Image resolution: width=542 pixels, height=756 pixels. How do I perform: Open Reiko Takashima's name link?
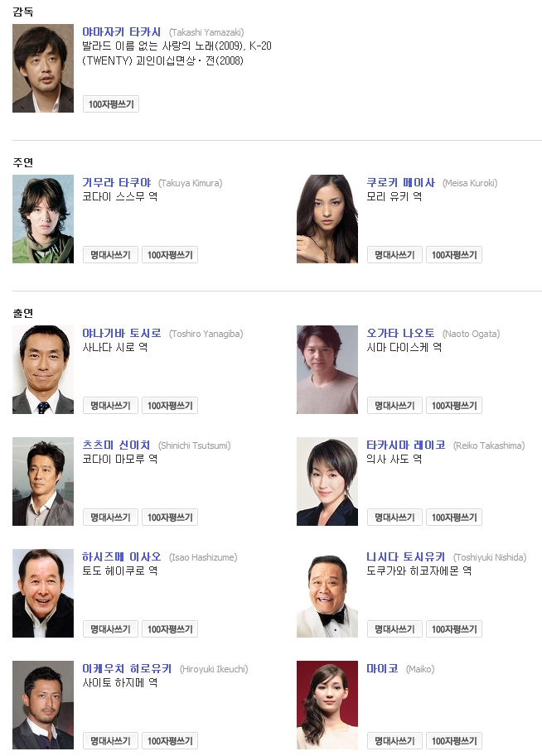[406, 445]
